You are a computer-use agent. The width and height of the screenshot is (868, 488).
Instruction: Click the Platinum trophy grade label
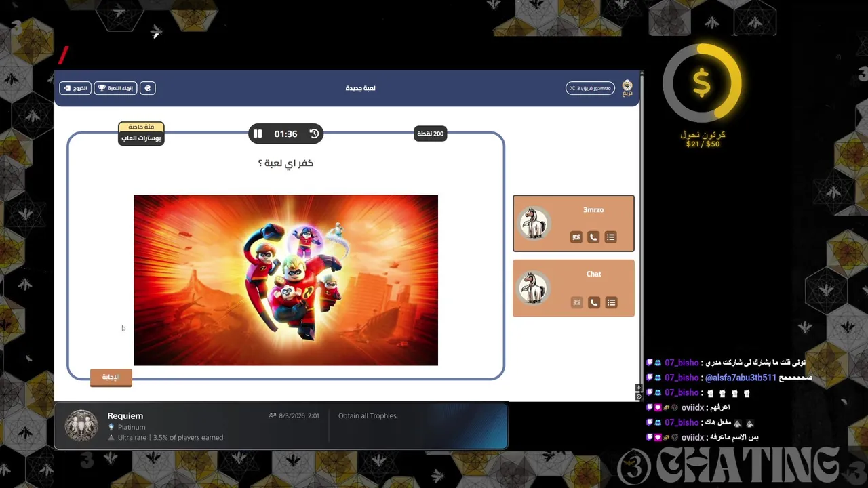pyautogui.click(x=132, y=428)
